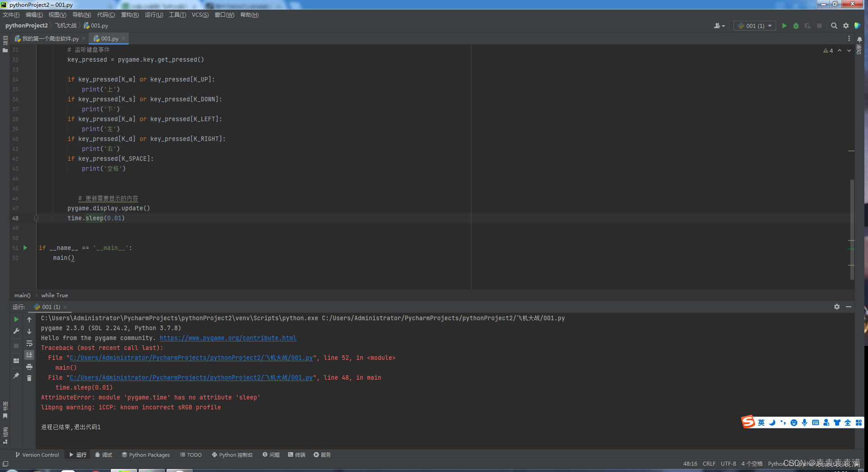Open the 001 (1) run configuration dropdown
Image resolution: width=868 pixels, height=472 pixels.
(x=755, y=26)
